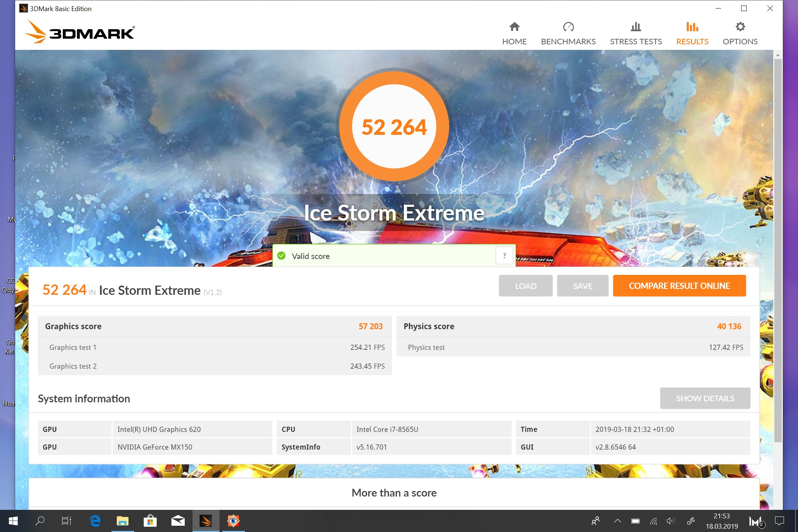Image resolution: width=798 pixels, height=532 pixels.
Task: Click the SAVE button
Action: [x=583, y=286]
